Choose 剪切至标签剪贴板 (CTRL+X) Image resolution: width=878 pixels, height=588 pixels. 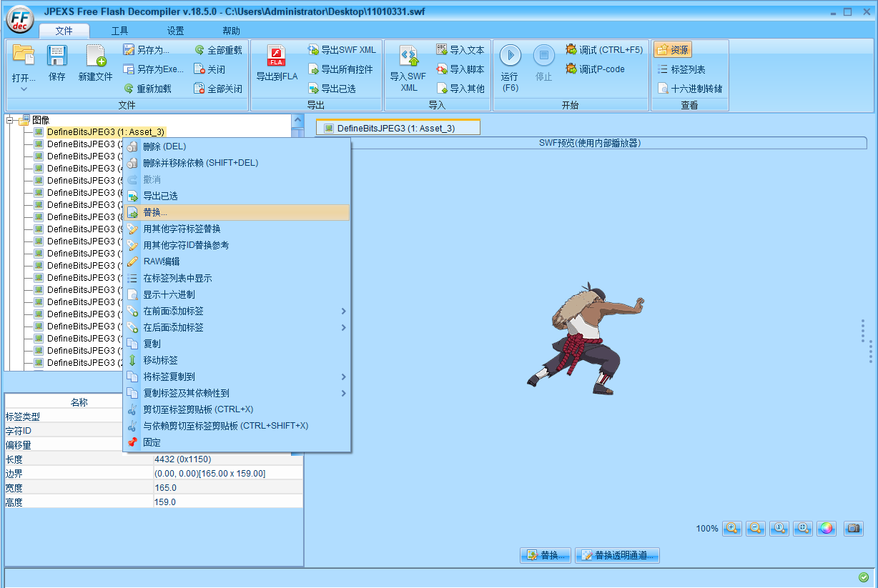click(237, 409)
